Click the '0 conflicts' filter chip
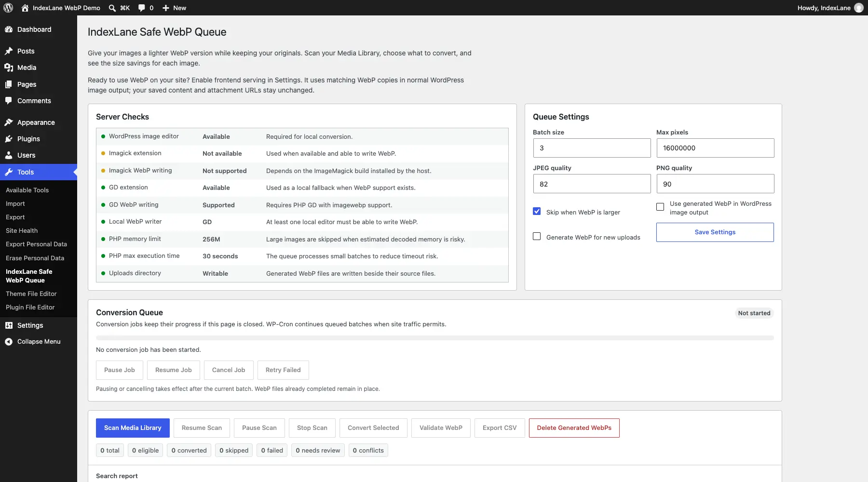 (x=368, y=450)
